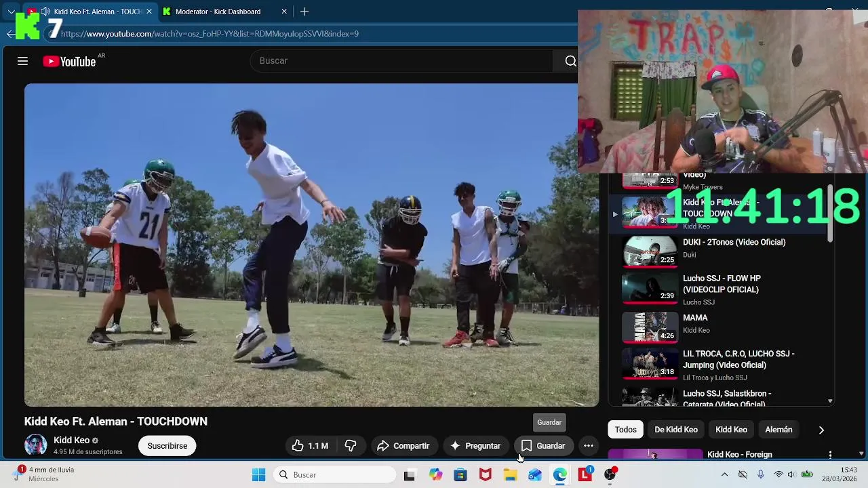868x488 pixels.
Task: Open options menu for Kidd Keo - Foreign
Action: pos(830,455)
